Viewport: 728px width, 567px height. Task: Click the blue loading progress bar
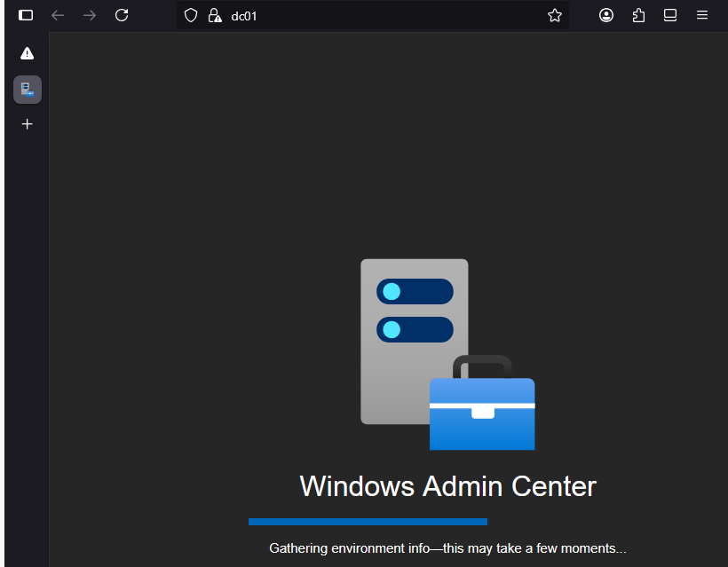(368, 521)
